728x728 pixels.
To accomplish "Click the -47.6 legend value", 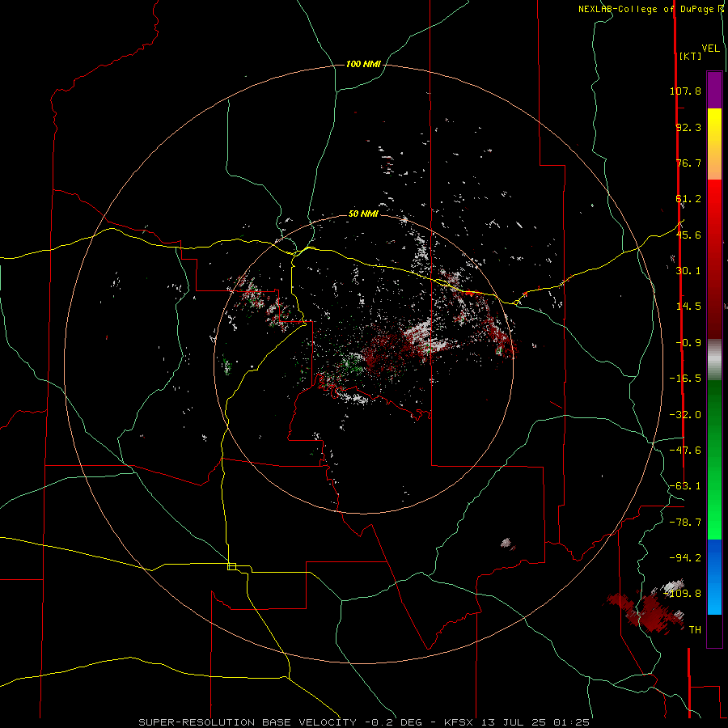I will coord(685,451).
